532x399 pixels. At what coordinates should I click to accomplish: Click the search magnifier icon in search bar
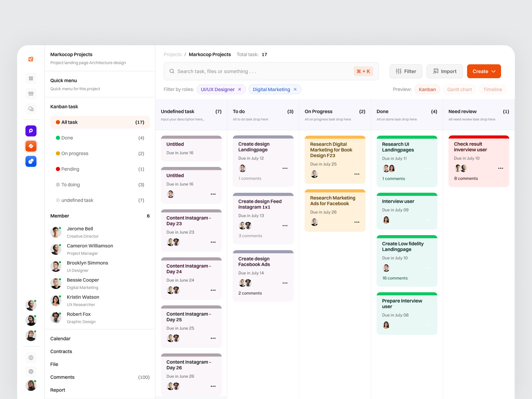tap(172, 71)
